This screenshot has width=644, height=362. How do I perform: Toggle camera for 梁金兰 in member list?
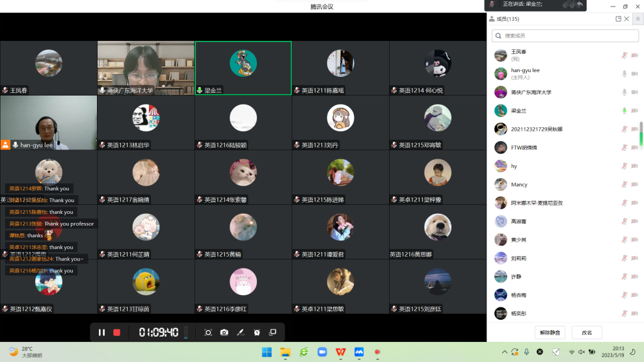[x=634, y=110]
